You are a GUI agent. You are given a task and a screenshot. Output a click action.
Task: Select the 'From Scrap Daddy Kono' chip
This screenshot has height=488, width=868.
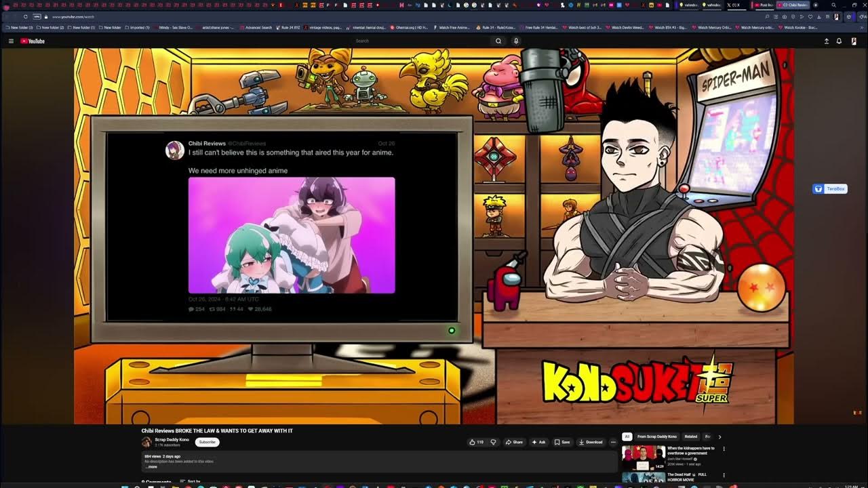[656, 437]
